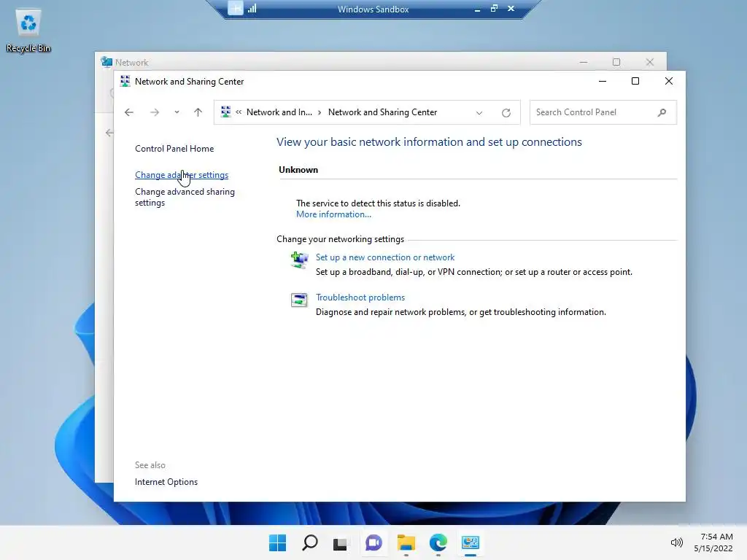Click the View your basic network information heading
747x560 pixels.
[429, 142]
